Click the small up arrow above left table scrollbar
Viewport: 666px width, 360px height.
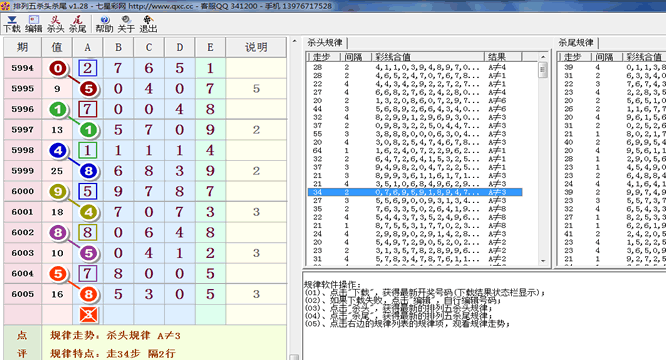(295, 41)
